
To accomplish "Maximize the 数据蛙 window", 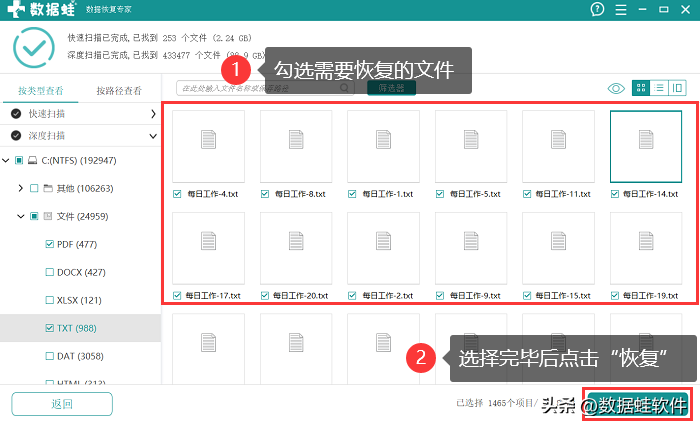I will pyautogui.click(x=664, y=9).
